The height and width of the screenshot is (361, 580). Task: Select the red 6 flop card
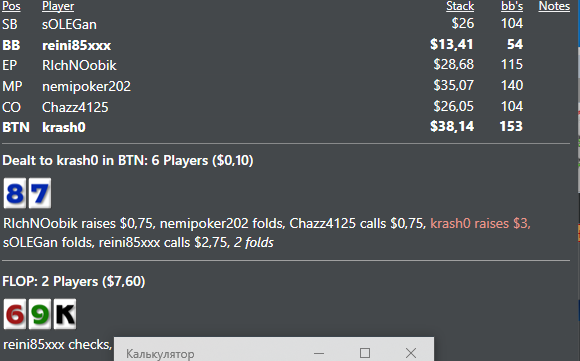pos(15,314)
